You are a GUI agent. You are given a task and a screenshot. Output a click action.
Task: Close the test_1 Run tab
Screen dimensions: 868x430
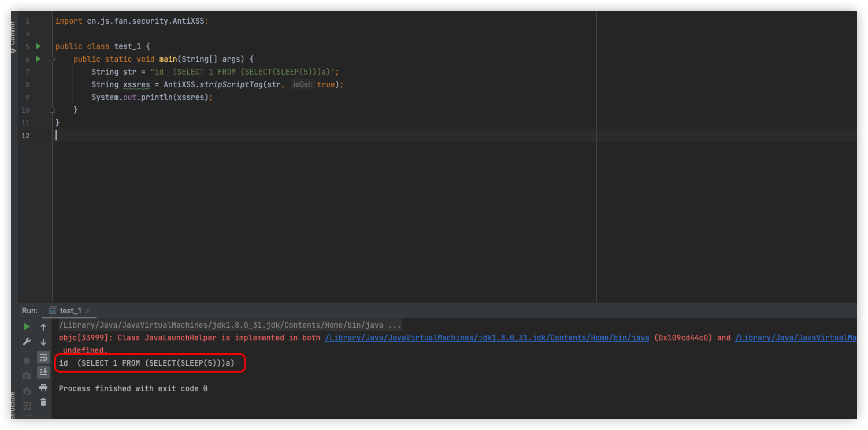(x=88, y=311)
